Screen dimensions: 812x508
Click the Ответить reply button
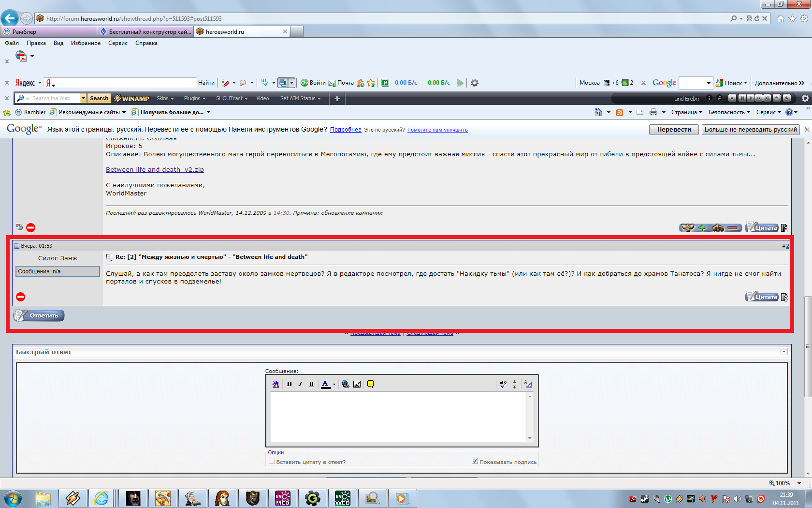tap(39, 315)
